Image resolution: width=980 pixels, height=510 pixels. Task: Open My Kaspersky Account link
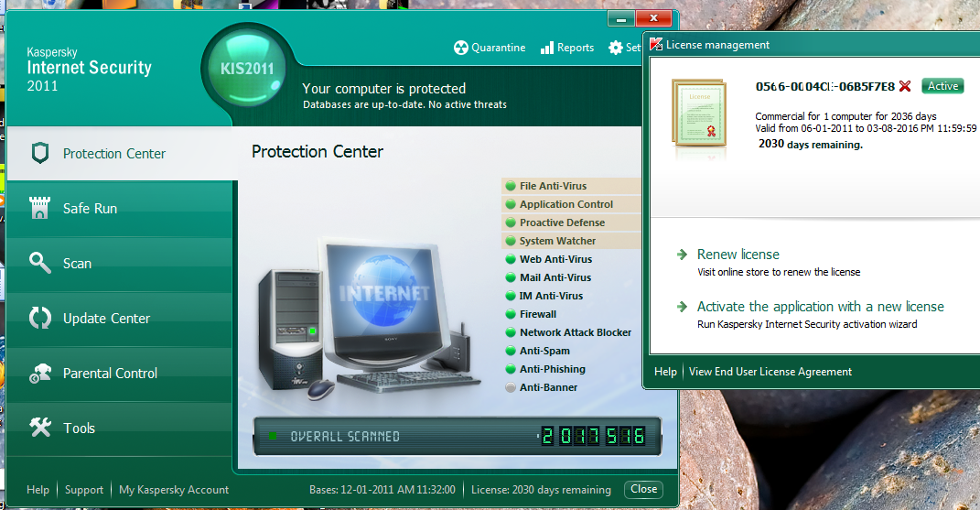[174, 490]
